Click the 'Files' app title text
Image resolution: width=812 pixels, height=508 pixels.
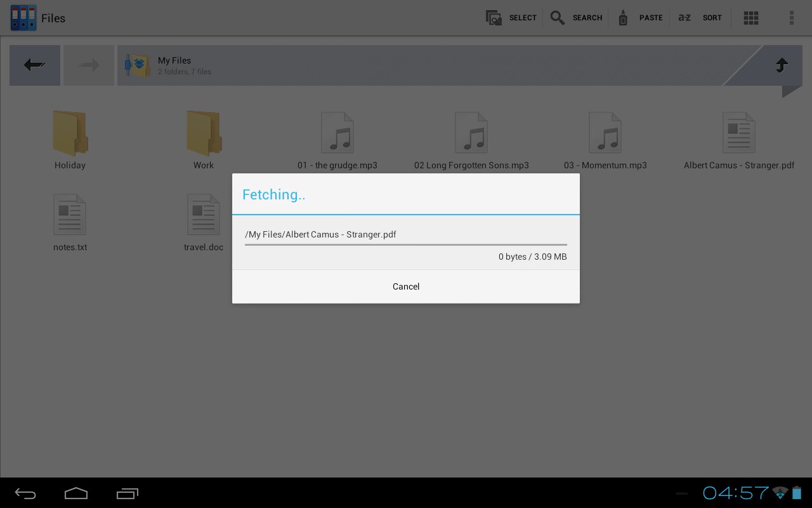(53, 18)
